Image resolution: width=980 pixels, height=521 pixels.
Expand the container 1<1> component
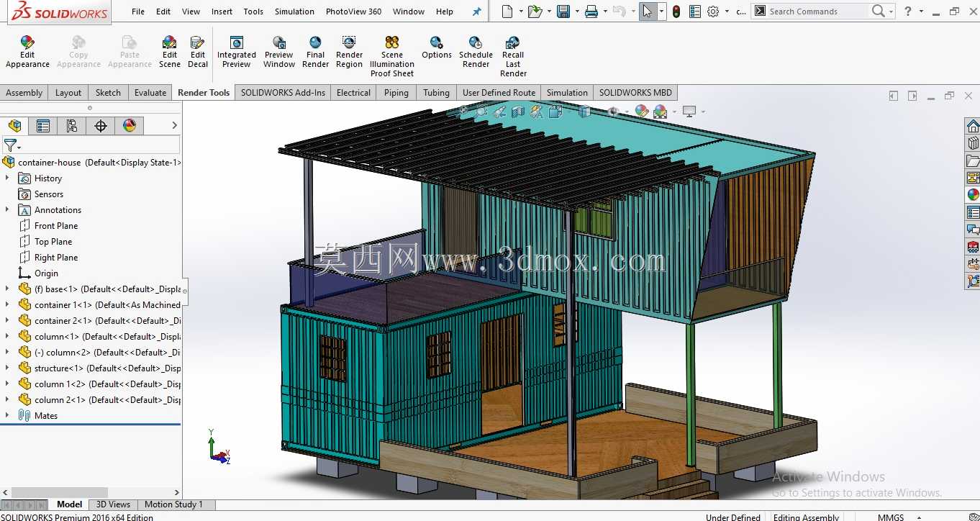point(7,304)
